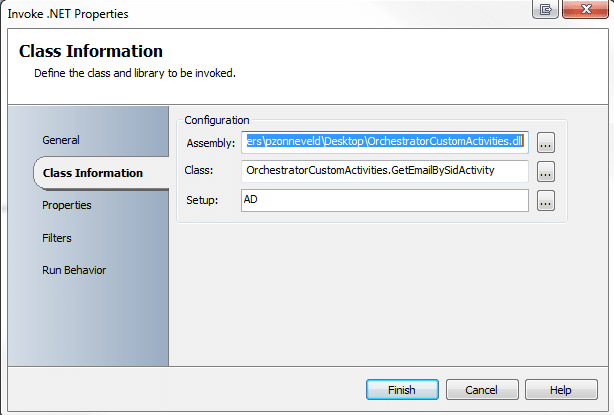Screen dimensions: 614x415
Task: Cancel the properties dialog
Action: 482,389
